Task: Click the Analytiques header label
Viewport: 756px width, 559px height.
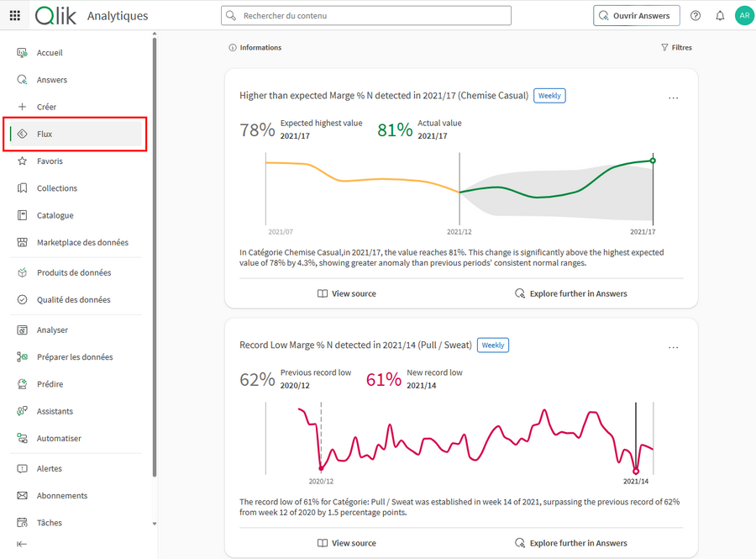Action: tap(118, 16)
